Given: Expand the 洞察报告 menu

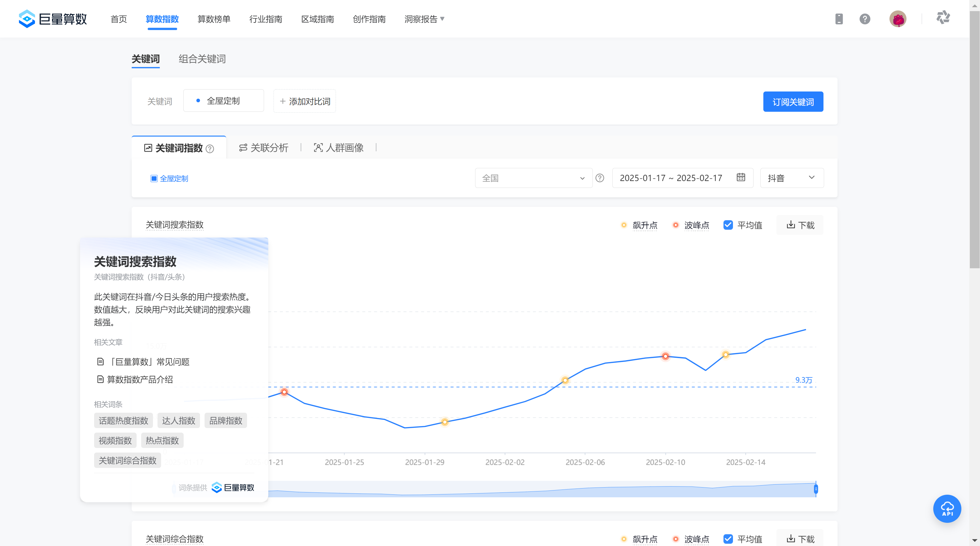Looking at the screenshot, I should [x=424, y=19].
